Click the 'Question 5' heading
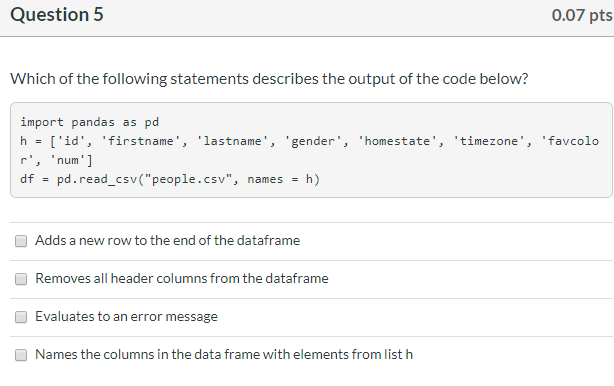Image resolution: width=614 pixels, height=386 pixels. [57, 14]
